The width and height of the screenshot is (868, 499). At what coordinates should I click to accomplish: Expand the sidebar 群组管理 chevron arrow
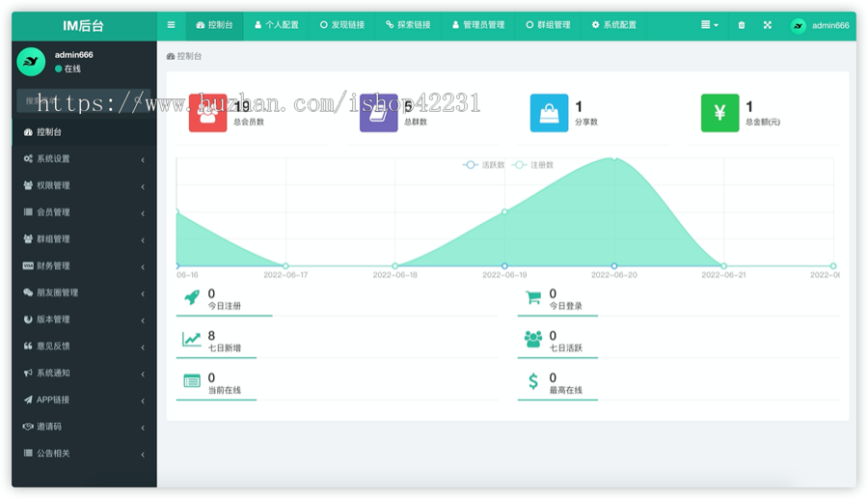[143, 240]
